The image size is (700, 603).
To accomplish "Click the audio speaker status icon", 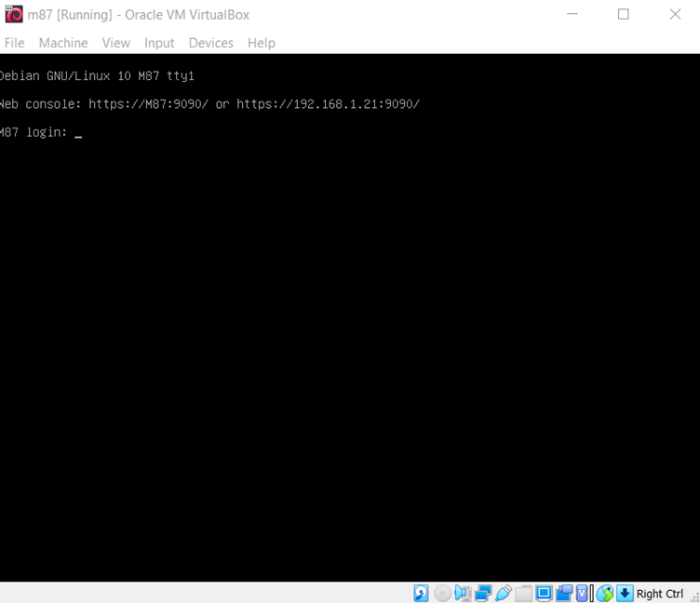I will pos(463,593).
